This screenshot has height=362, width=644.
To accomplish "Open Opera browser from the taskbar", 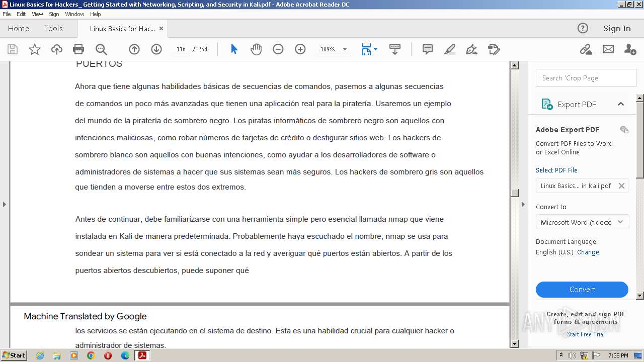I will (108, 355).
